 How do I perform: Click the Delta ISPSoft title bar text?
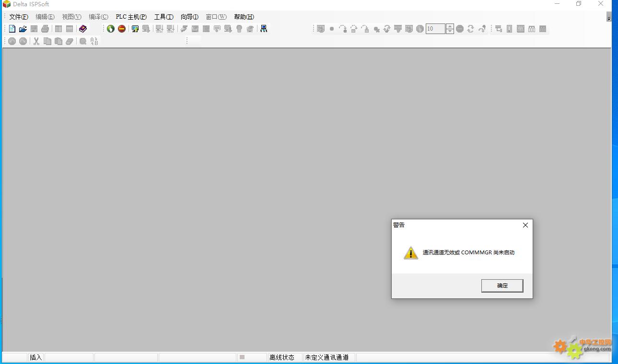[31, 4]
